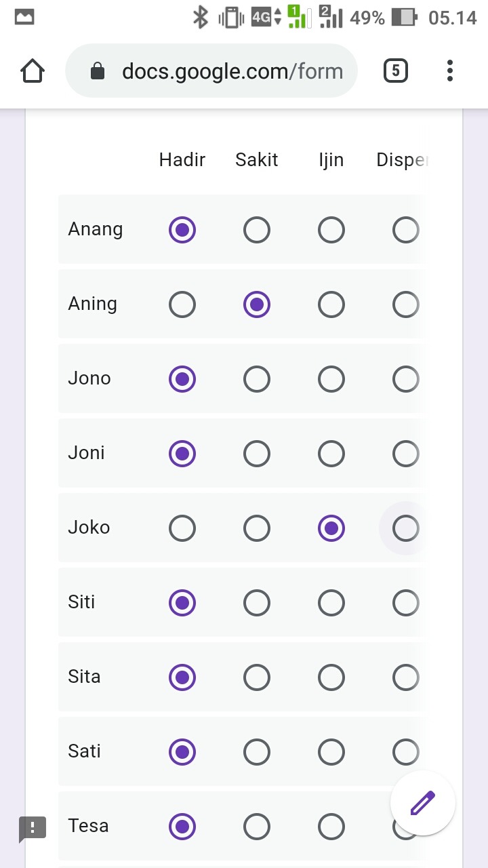The width and height of the screenshot is (488, 868).
Task: Mark Anang as Sakit
Action: pos(257,230)
